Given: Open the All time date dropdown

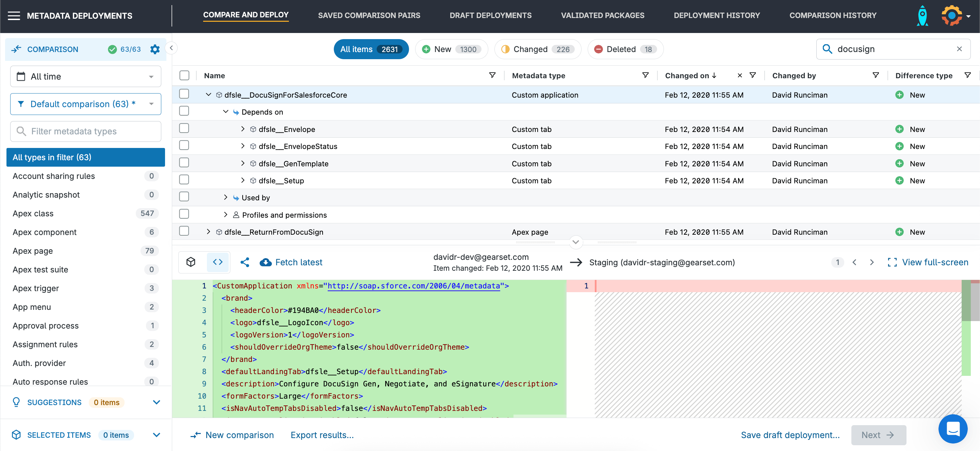Looking at the screenshot, I should 86,77.
